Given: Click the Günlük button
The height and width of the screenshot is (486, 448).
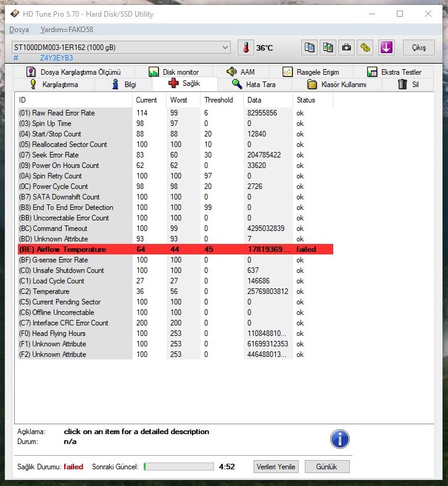Looking at the screenshot, I should (327, 467).
